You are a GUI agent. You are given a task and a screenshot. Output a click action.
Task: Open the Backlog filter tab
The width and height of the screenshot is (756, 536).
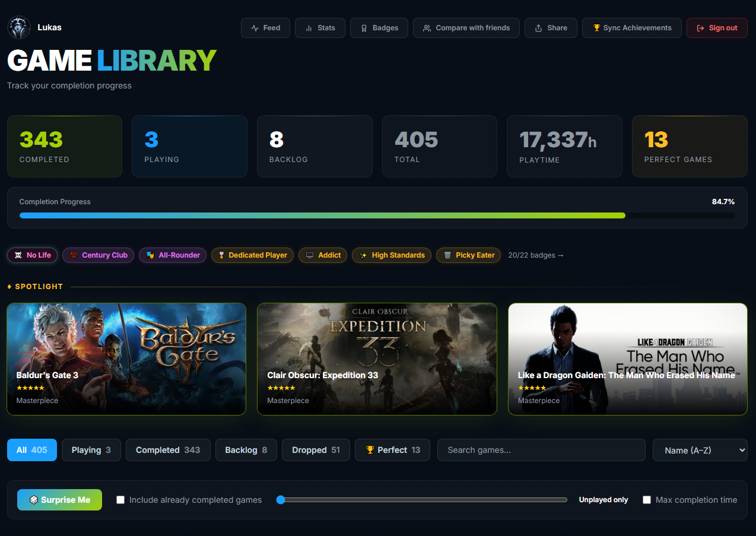246,450
